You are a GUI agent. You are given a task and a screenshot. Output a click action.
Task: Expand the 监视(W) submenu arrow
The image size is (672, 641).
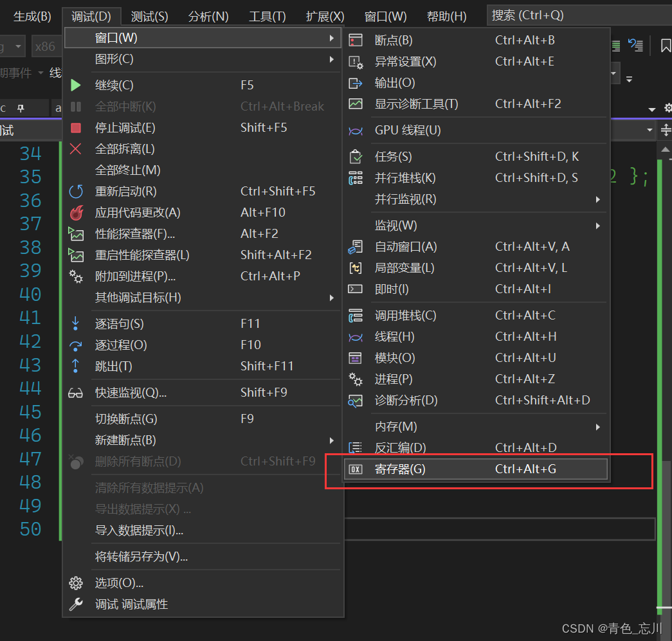[x=598, y=226]
